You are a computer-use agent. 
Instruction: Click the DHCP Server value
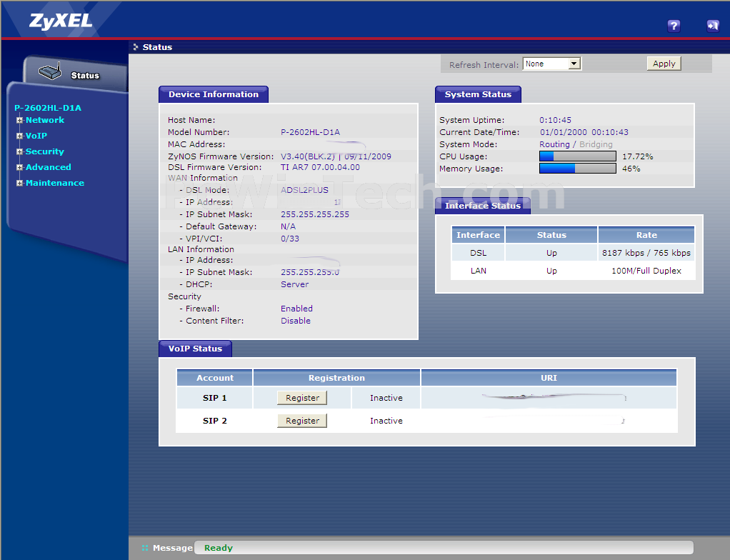pyautogui.click(x=295, y=284)
